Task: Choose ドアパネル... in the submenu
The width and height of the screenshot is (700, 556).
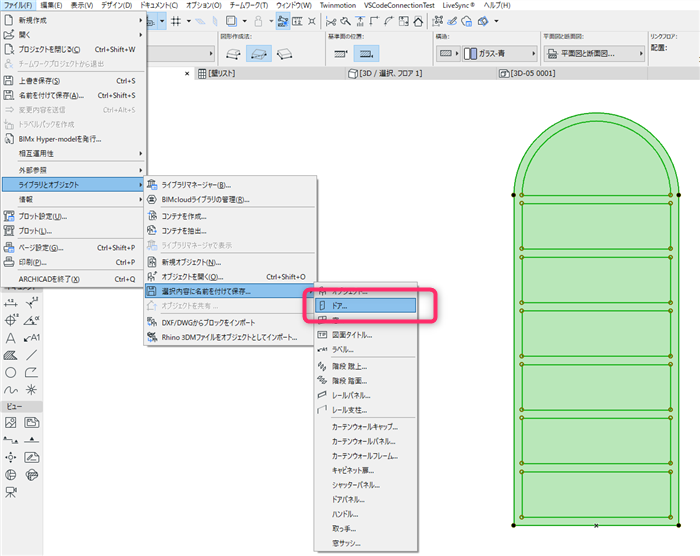Action: (366, 500)
